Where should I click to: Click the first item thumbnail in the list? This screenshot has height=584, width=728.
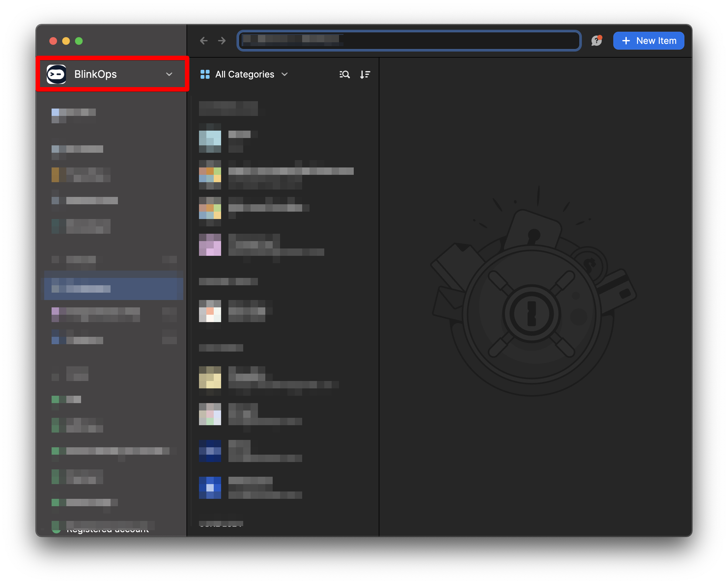click(210, 139)
